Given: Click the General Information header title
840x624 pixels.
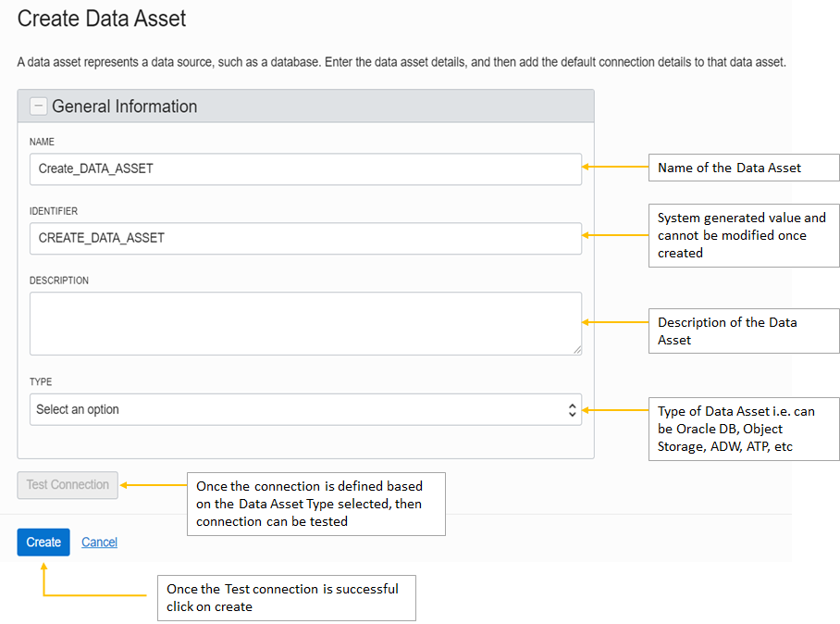Looking at the screenshot, I should [x=124, y=106].
